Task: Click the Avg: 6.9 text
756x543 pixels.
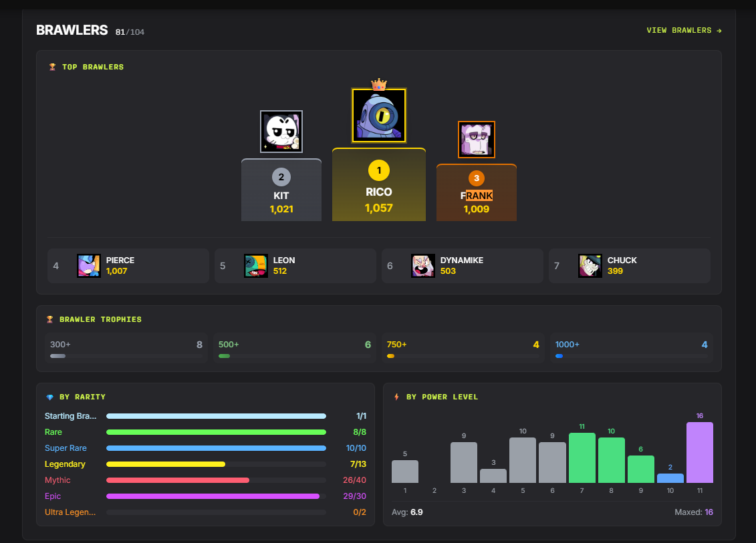Action: click(x=407, y=512)
